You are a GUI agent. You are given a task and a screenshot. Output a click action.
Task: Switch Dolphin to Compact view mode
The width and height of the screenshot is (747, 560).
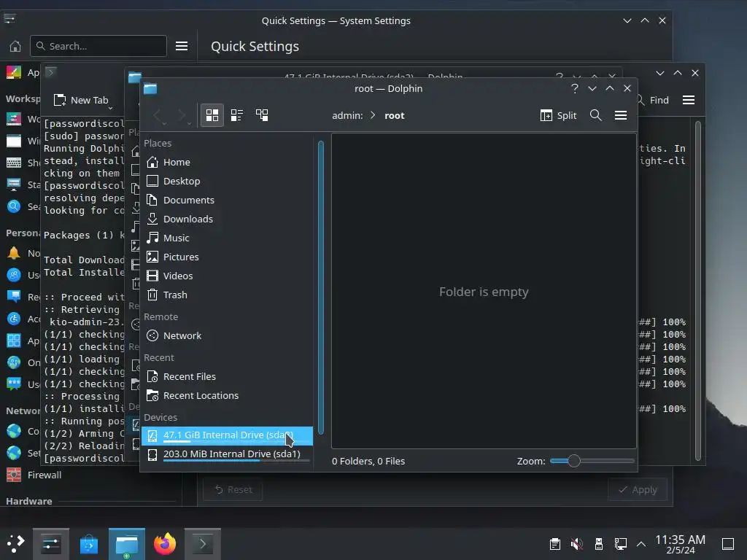(237, 115)
